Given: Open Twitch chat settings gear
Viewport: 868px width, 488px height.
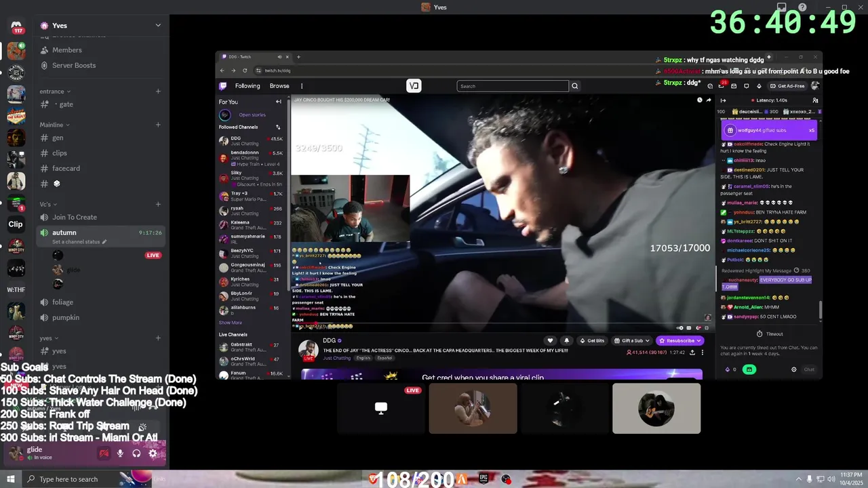Looking at the screenshot, I should pyautogui.click(x=793, y=369).
